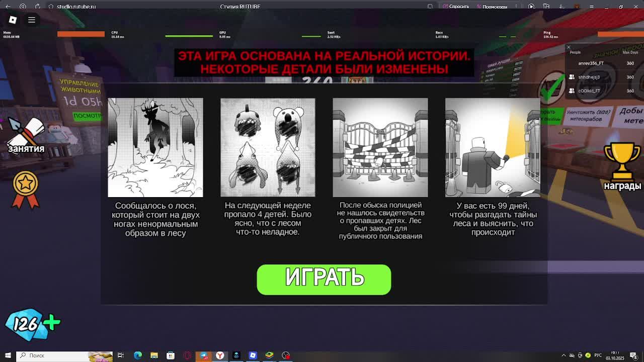Close the leaderboard panel with the X
644x362 pixels.
[x=569, y=48]
